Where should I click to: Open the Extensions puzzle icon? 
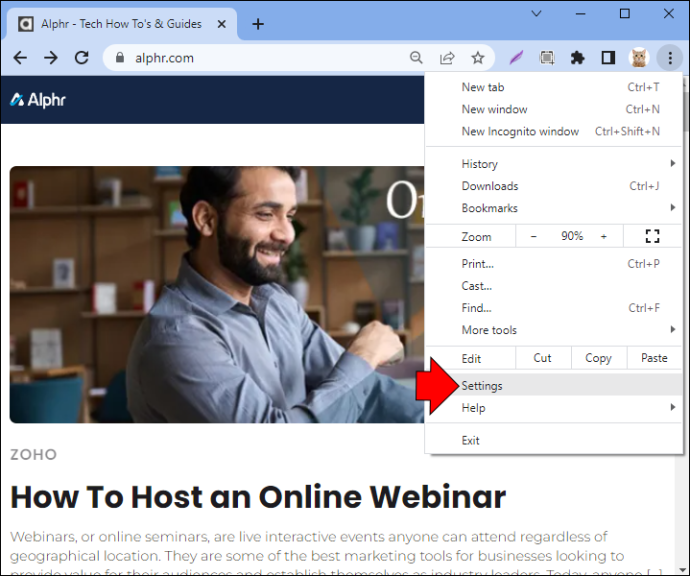[577, 58]
